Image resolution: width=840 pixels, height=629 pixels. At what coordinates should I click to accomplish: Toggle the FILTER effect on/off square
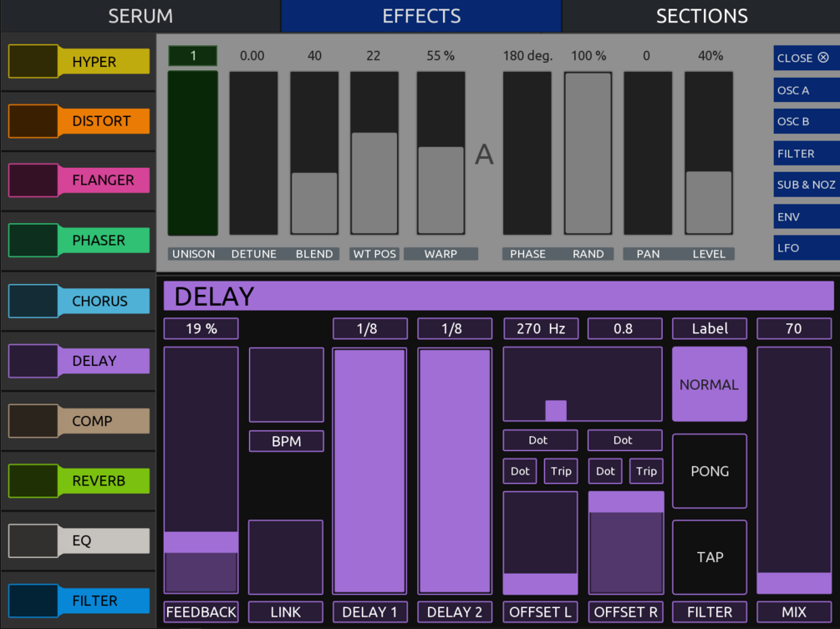33,601
